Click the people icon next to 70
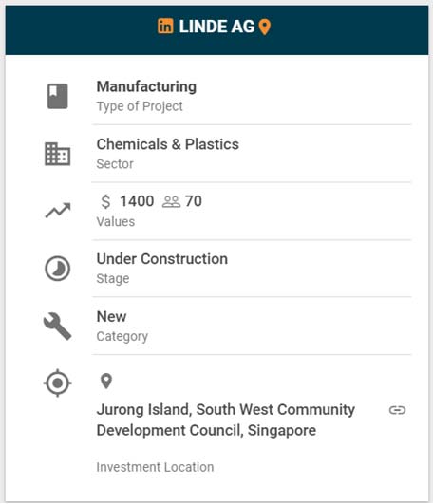433x504 pixels. click(171, 202)
